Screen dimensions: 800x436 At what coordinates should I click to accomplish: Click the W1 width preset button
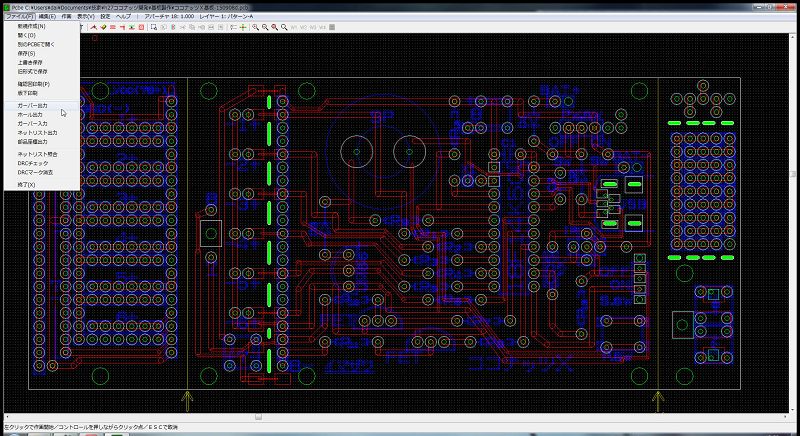(x=294, y=27)
